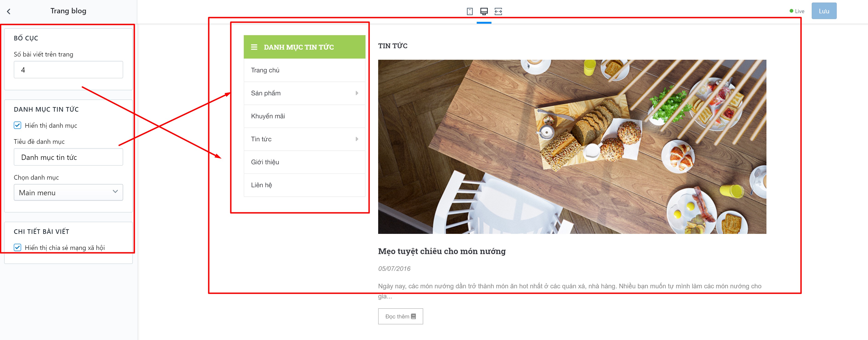Switch to mobile preview icon
The height and width of the screenshot is (340, 868).
469,11
